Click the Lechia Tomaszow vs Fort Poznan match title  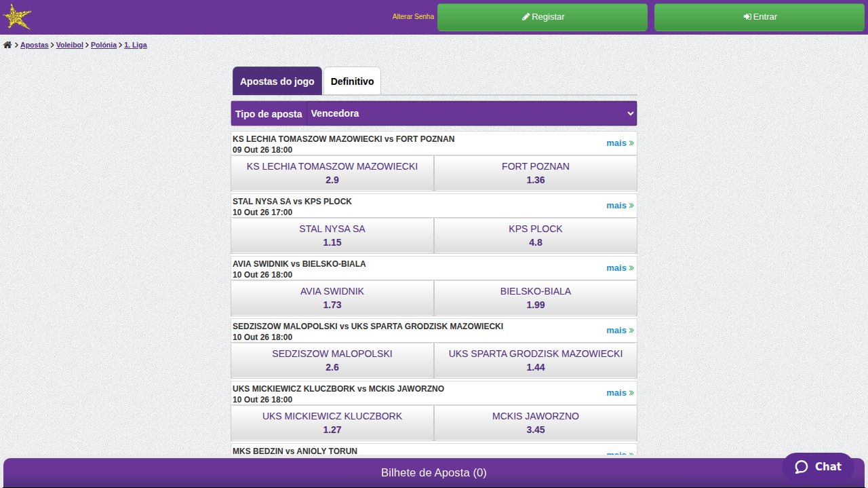coord(344,139)
